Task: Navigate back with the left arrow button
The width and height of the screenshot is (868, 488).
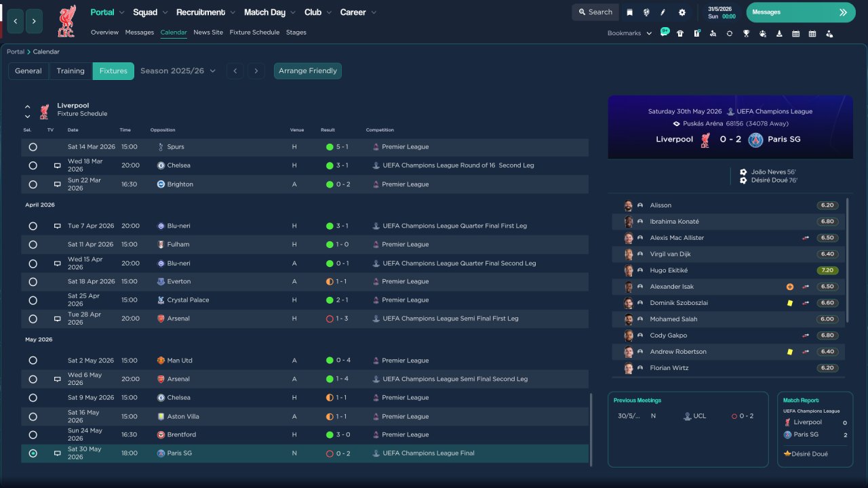Action: click(x=16, y=21)
